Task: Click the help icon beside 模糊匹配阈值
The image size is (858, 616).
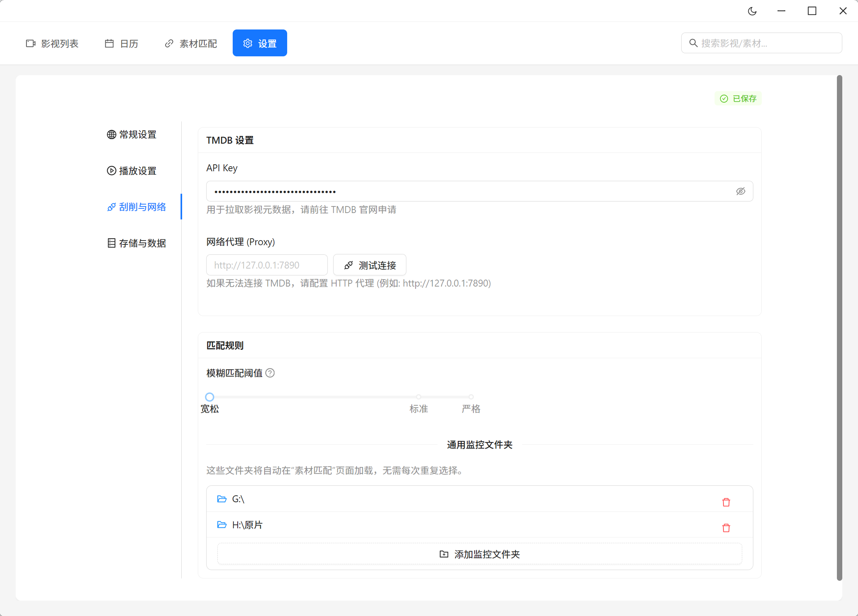Action: point(270,373)
